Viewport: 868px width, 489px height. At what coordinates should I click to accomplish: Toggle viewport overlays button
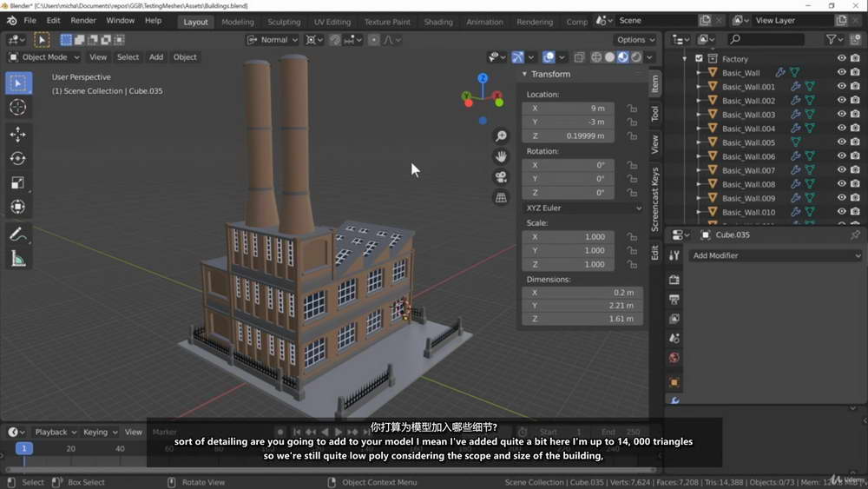click(x=549, y=57)
